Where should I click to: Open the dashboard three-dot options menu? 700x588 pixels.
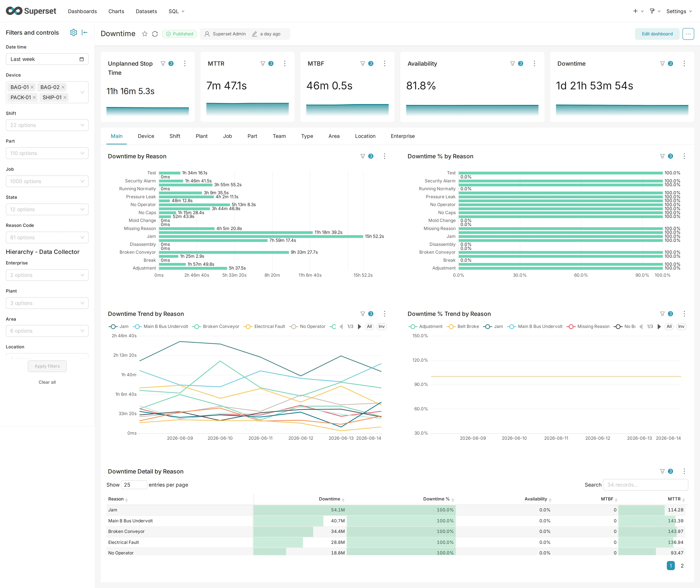pyautogui.click(x=688, y=34)
